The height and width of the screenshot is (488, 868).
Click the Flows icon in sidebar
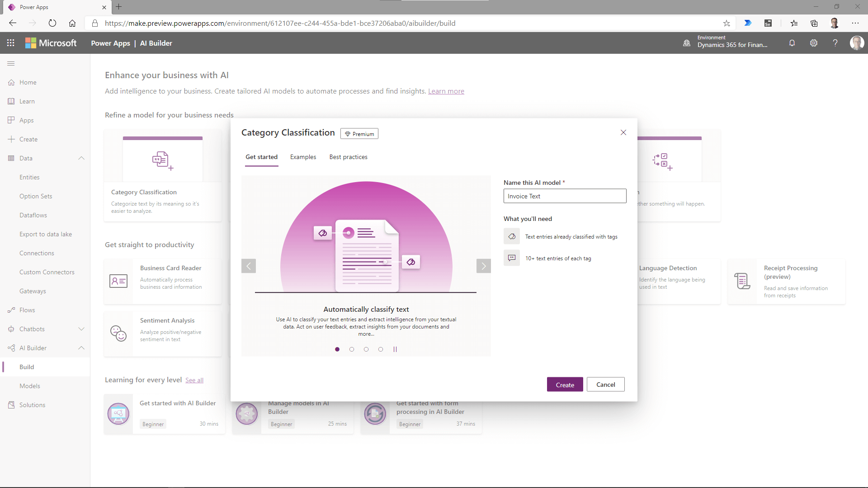tap(11, 310)
